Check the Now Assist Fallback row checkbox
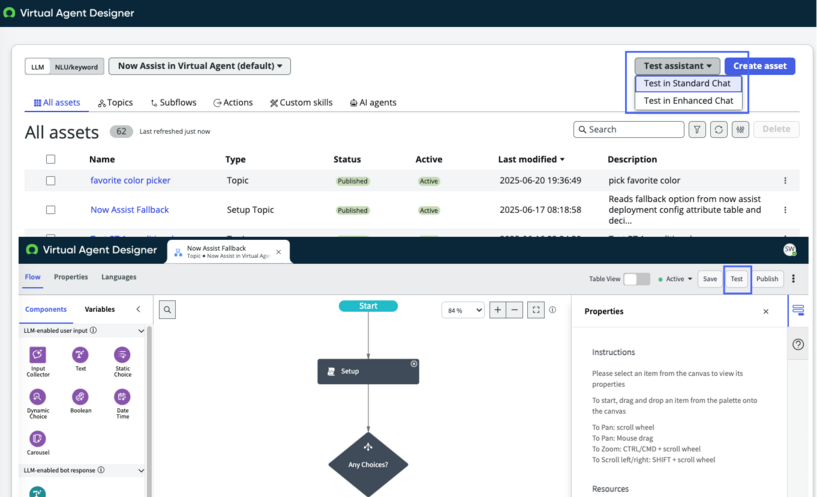 click(51, 210)
